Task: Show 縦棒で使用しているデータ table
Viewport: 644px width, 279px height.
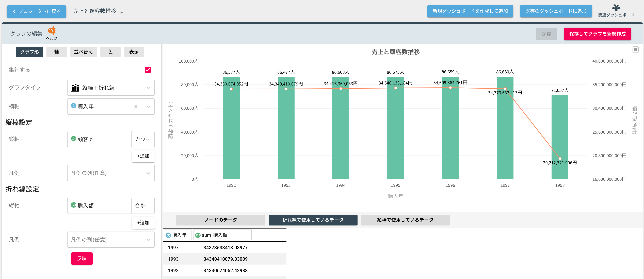Action: [405, 220]
